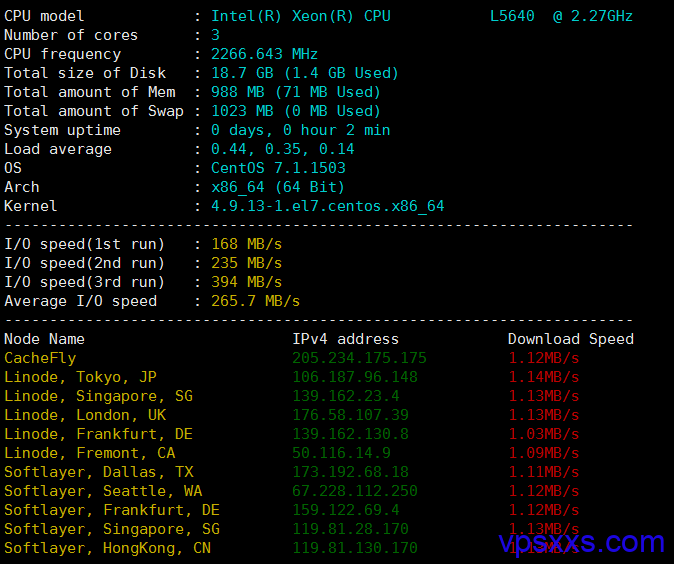Click download speed 1.11MB/s
This screenshot has width=674, height=564.
click(544, 472)
